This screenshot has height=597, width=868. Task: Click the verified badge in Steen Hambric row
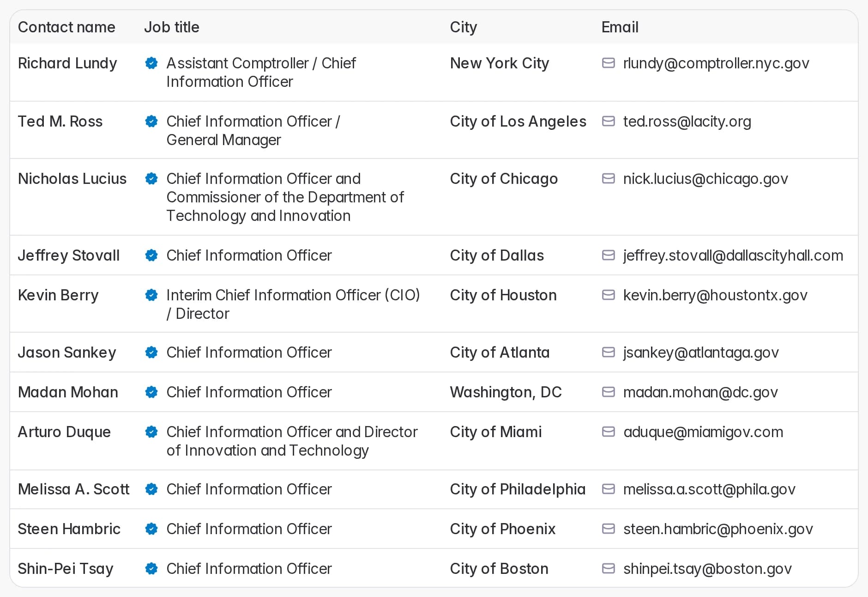coord(151,529)
